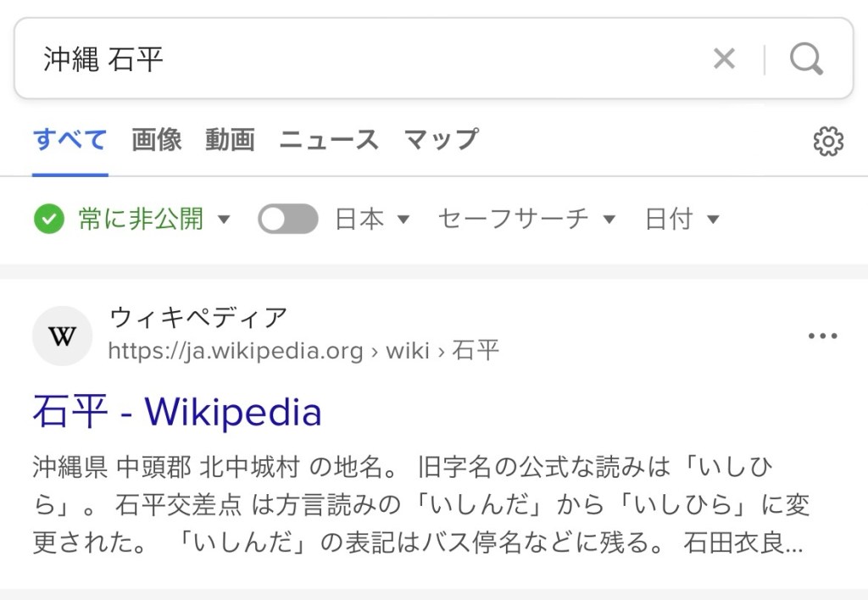Open the 日付 date filter dropdown
Image resolution: width=868 pixels, height=600 pixels.
click(x=681, y=219)
